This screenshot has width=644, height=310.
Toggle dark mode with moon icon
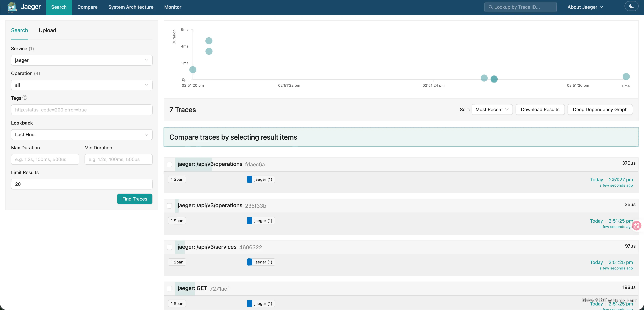coord(631,6)
